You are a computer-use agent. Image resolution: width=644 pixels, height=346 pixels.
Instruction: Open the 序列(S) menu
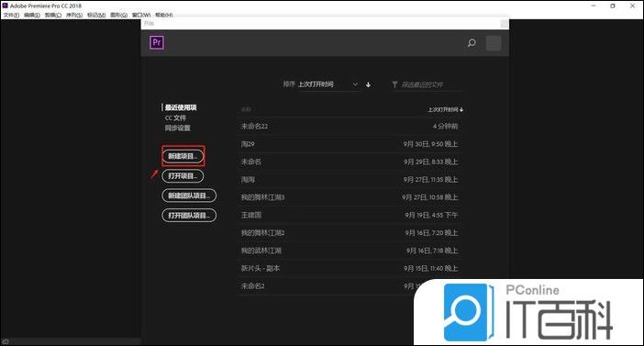[74, 15]
